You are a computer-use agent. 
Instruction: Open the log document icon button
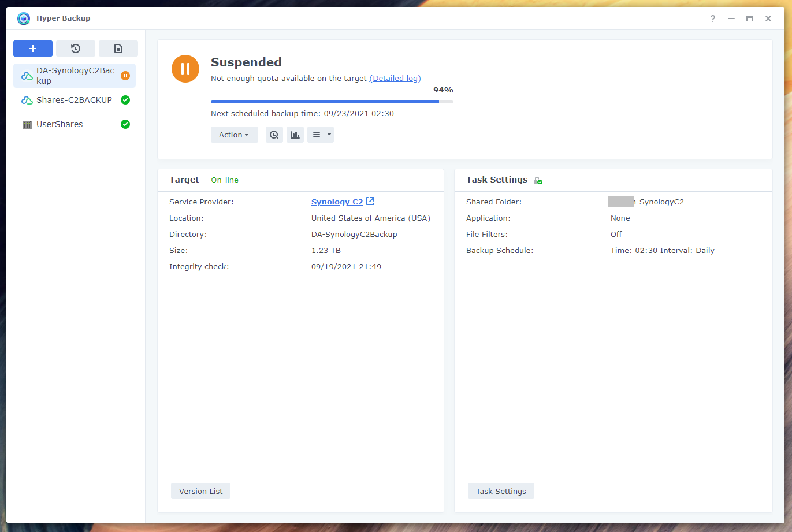pyautogui.click(x=118, y=49)
